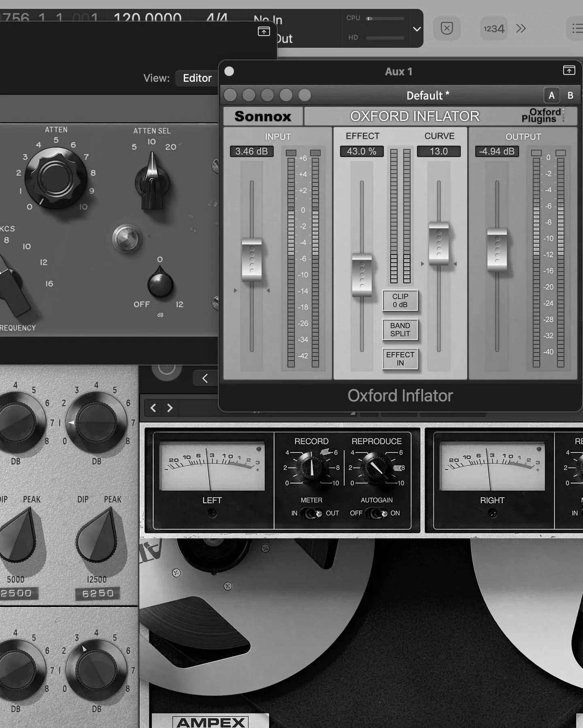The image size is (583, 728).
Task: Select preset slot A in Inflator
Action: [551, 96]
